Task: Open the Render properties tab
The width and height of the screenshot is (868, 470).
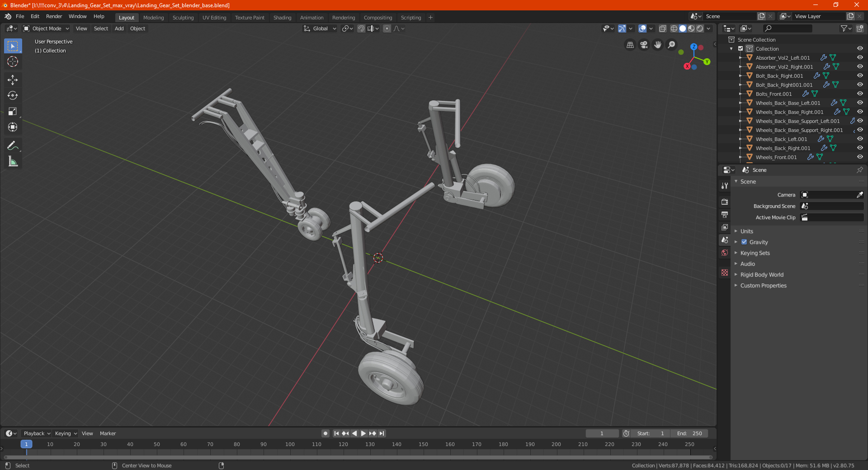Action: click(725, 202)
